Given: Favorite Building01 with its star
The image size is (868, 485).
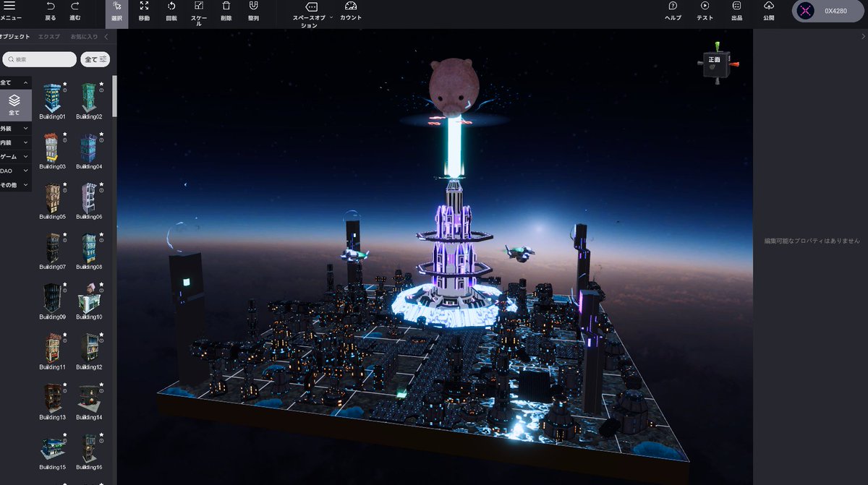Looking at the screenshot, I should (x=65, y=84).
